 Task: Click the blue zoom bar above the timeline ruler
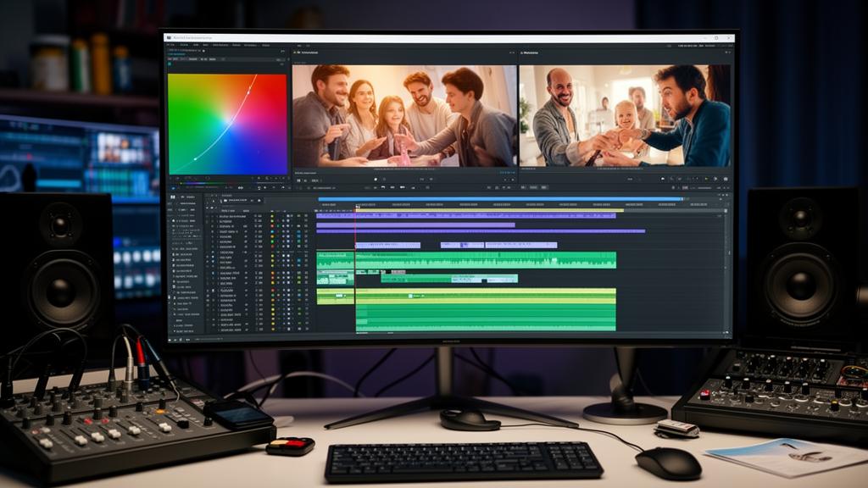tap(500, 199)
